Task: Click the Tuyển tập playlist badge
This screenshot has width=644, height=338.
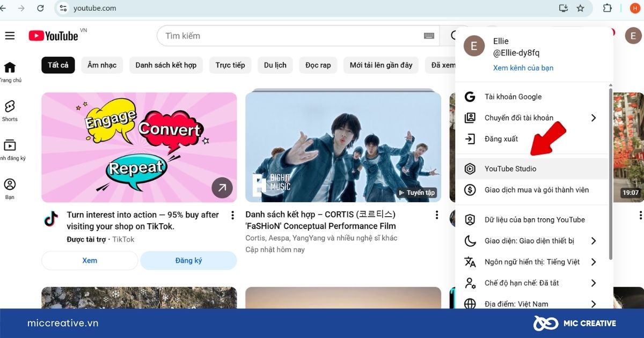Action: [416, 193]
